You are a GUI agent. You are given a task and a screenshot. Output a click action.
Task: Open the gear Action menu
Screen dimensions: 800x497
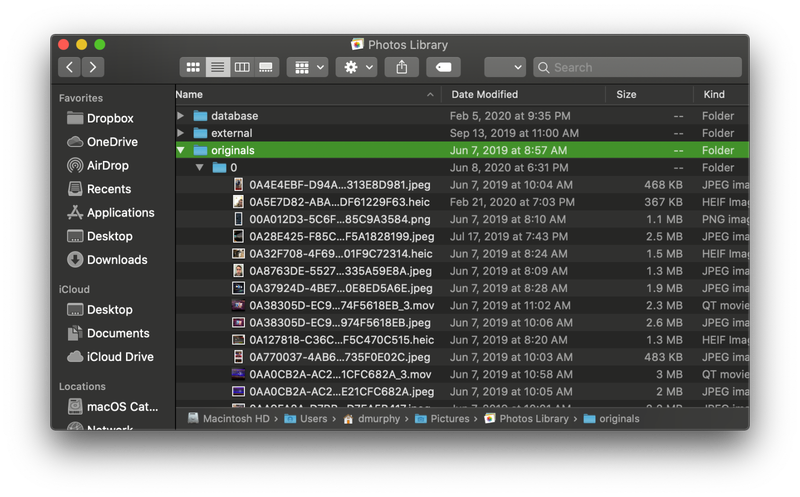tap(355, 67)
